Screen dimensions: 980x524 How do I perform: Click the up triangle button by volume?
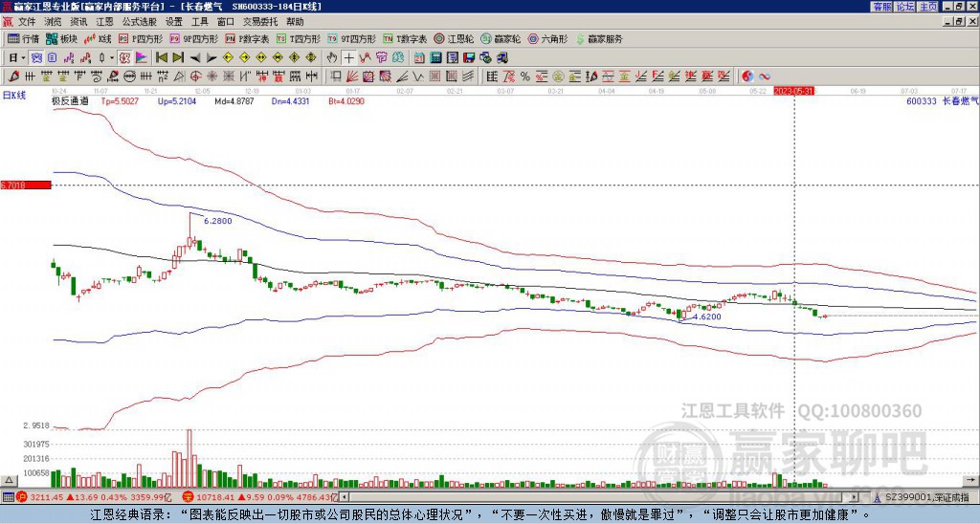click(9, 480)
